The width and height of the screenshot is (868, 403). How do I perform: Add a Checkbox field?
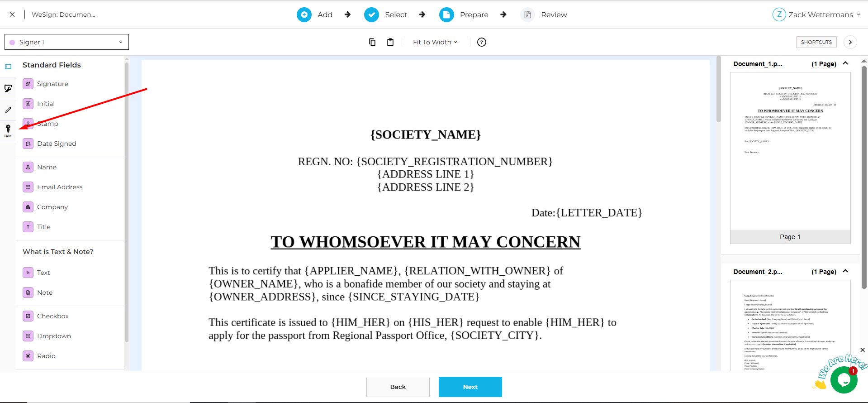click(52, 316)
